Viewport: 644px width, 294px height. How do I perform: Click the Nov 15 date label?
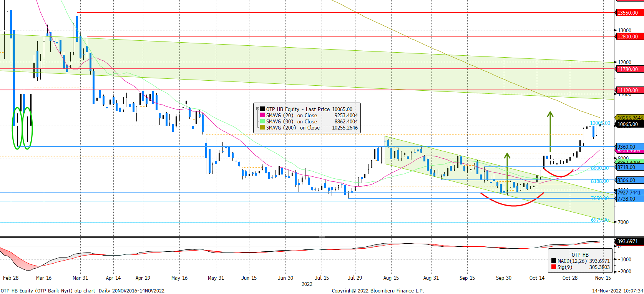(x=603, y=278)
